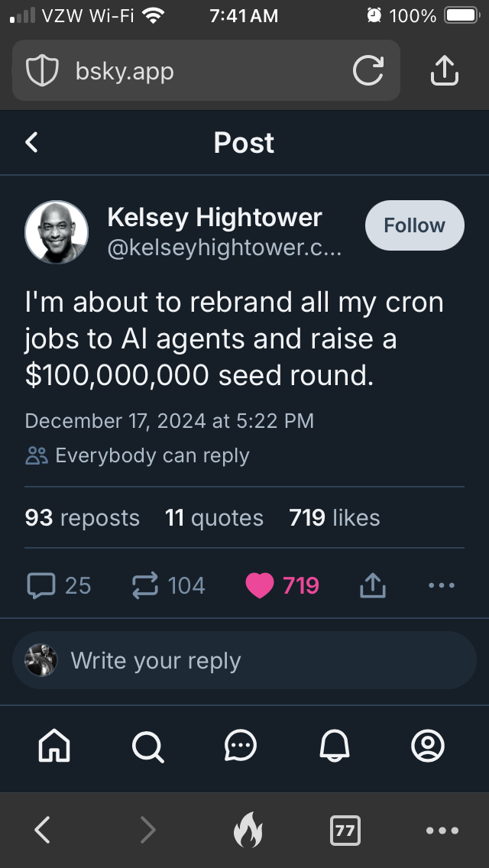This screenshot has height=868, width=489.
Task: Tap the Write your reply field
Action: point(244,660)
